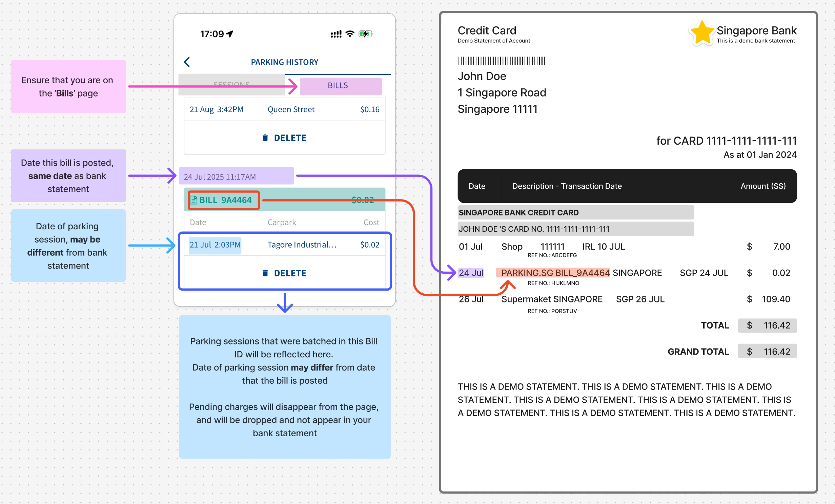Tap the location arrow next to 17:09

(230, 34)
